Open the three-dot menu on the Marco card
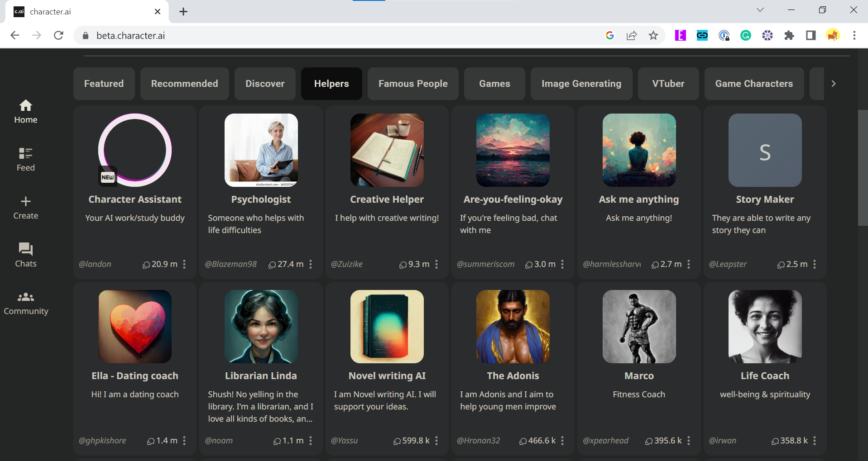868x461 pixels. (689, 441)
